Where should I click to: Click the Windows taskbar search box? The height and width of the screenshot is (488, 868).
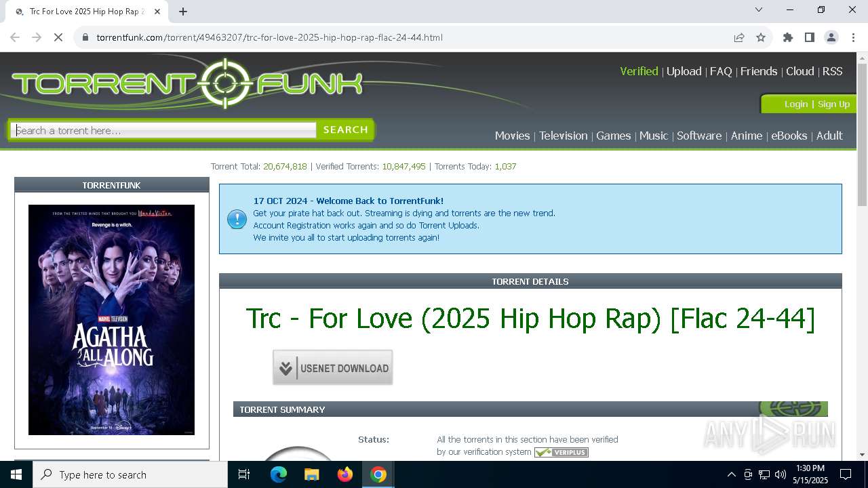tap(130, 474)
